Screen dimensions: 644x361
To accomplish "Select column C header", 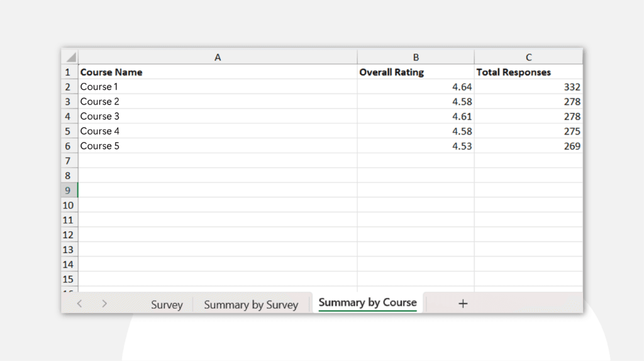I will [x=528, y=57].
